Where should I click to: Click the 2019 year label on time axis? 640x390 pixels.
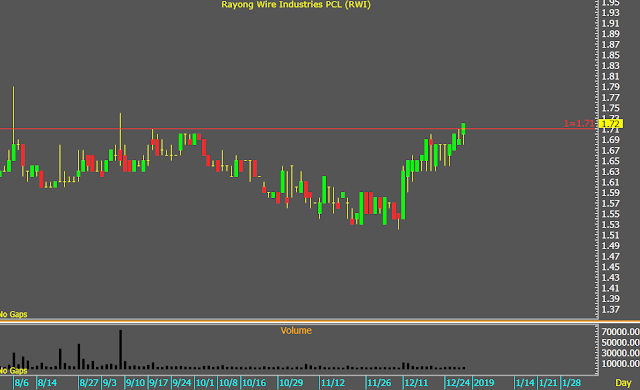(x=484, y=383)
